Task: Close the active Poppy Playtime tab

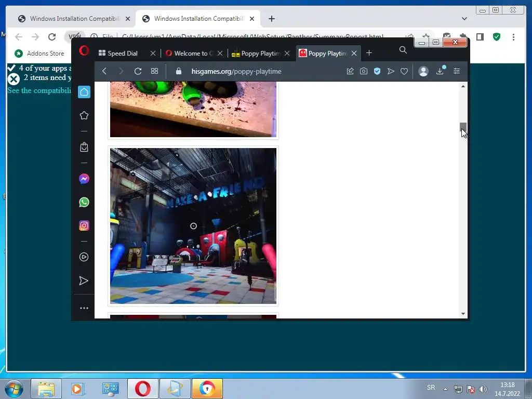Action: (x=354, y=54)
